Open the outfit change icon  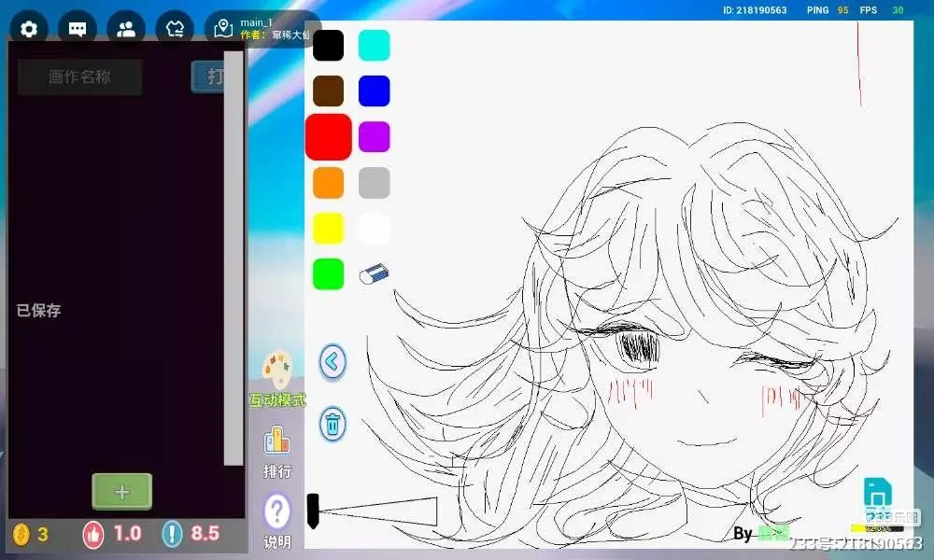coord(175,29)
